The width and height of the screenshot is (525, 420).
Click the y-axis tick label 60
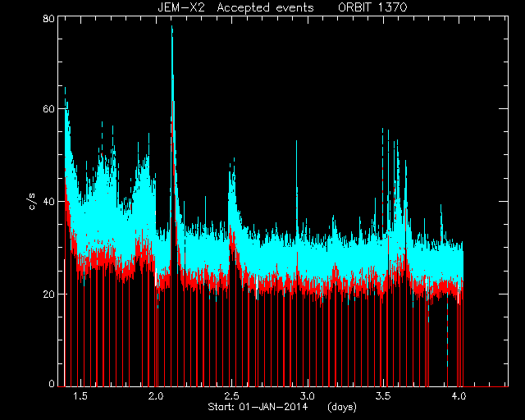(48, 109)
